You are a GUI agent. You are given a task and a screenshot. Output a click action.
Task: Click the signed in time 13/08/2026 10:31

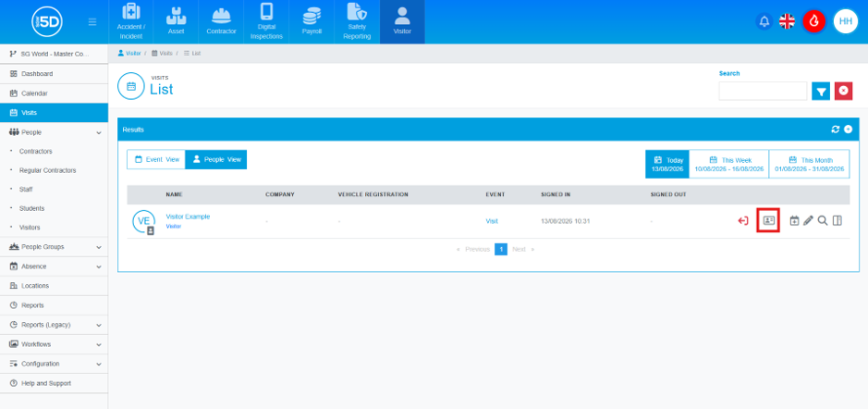[565, 221]
